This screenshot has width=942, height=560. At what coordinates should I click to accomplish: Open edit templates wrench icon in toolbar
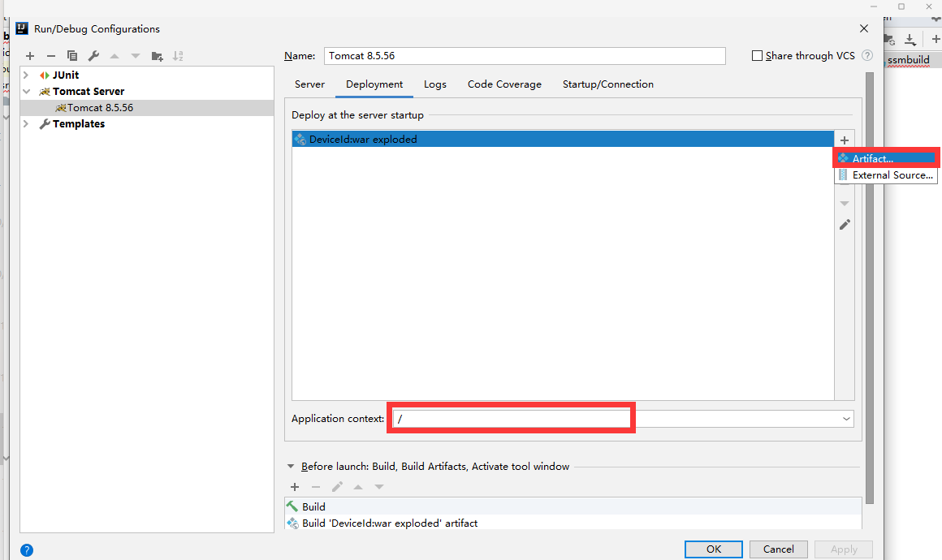pos(93,56)
